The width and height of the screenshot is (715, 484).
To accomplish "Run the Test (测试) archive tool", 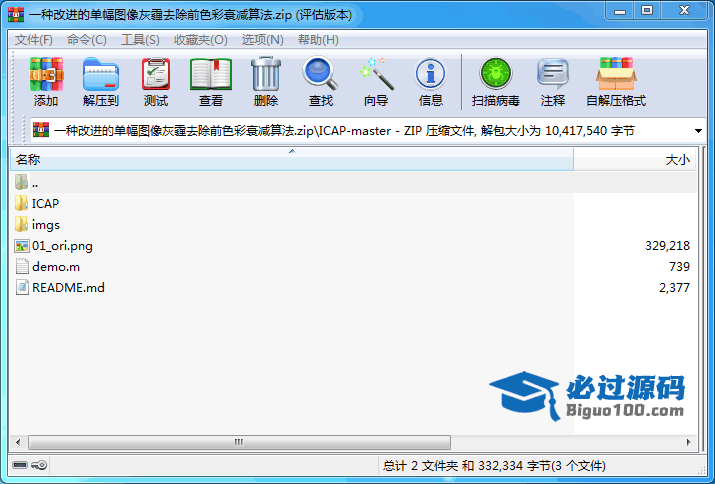I will (x=156, y=74).
